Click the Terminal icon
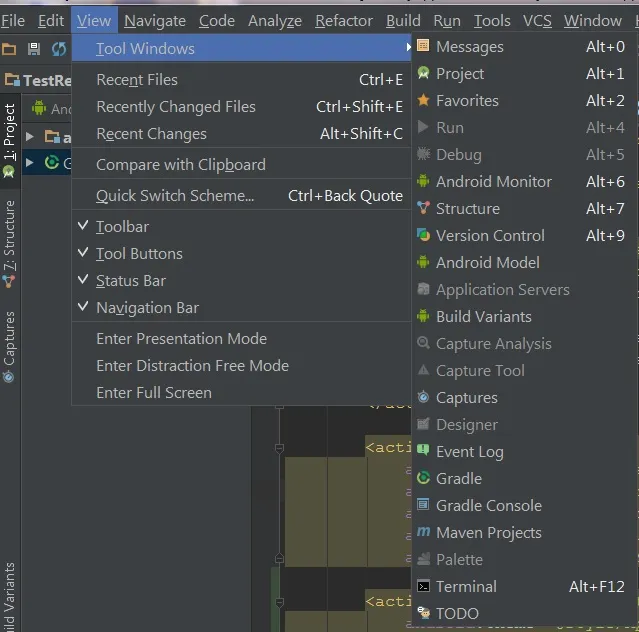639x632 pixels. 423,586
